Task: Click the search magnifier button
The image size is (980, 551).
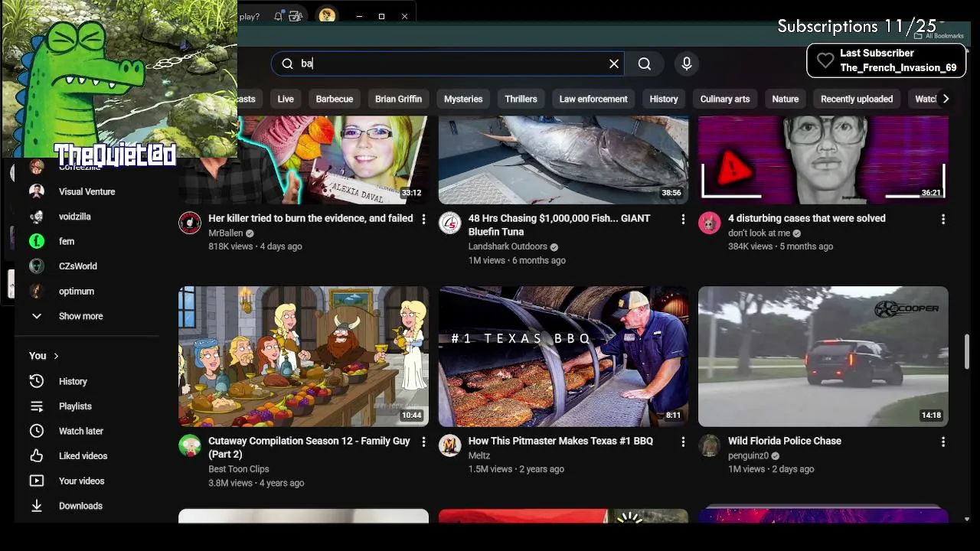Action: [645, 64]
